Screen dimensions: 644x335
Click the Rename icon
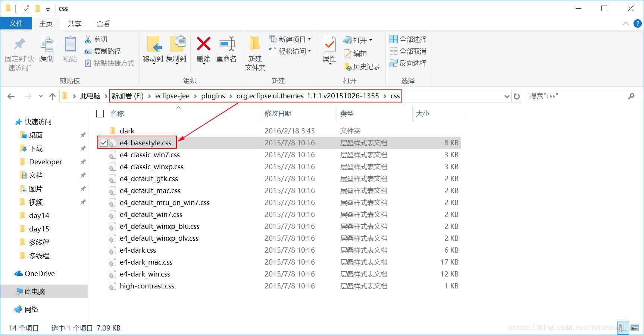click(226, 44)
